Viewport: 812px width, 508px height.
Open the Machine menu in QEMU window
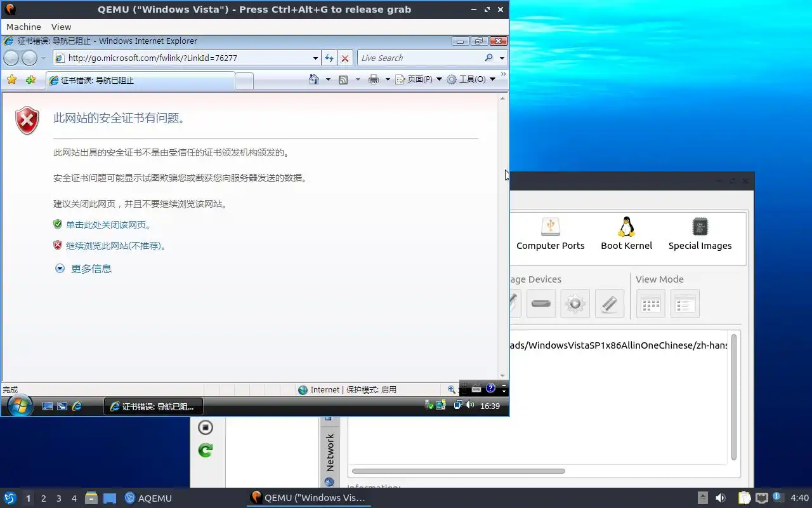tap(23, 27)
